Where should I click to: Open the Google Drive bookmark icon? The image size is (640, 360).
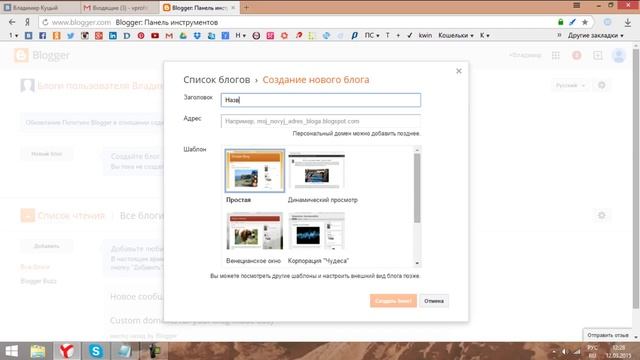pyautogui.click(x=183, y=36)
